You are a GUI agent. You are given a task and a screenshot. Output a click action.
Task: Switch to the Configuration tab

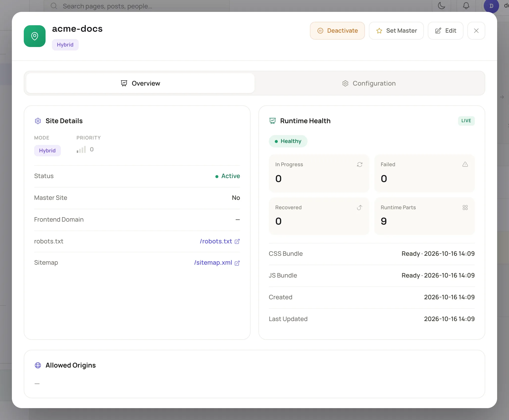tap(369, 83)
